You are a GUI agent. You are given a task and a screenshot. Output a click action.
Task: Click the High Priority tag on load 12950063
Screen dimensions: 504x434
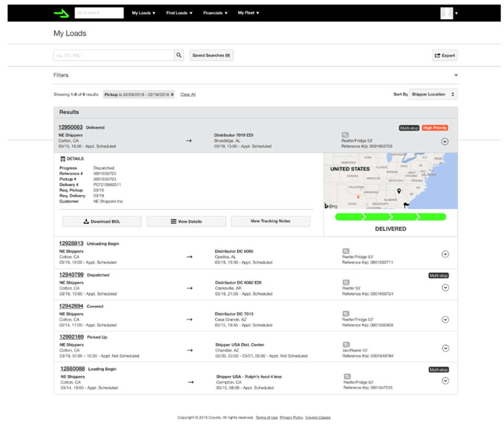click(435, 128)
